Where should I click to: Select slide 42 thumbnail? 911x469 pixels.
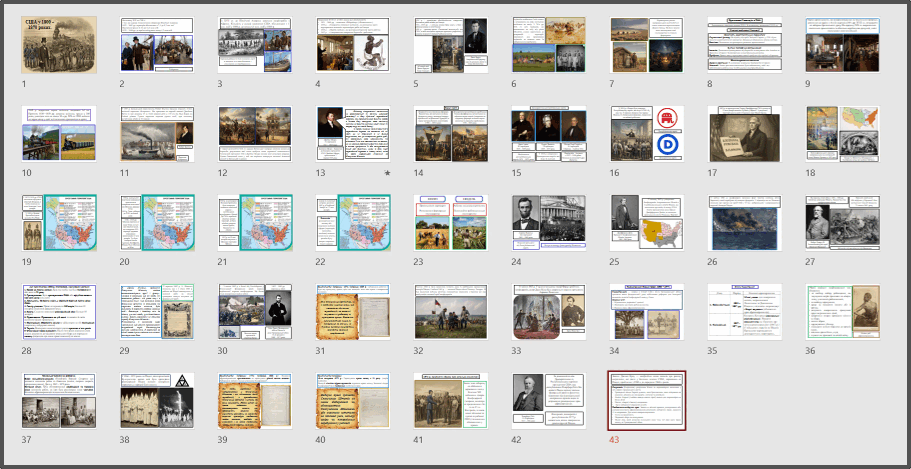click(x=549, y=401)
